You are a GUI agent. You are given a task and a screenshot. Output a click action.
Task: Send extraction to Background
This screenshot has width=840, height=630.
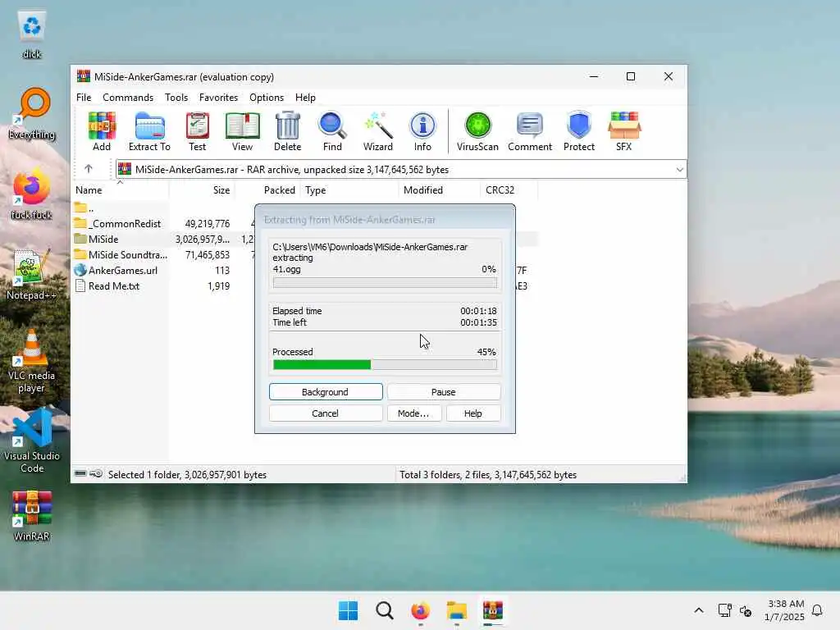326,391
